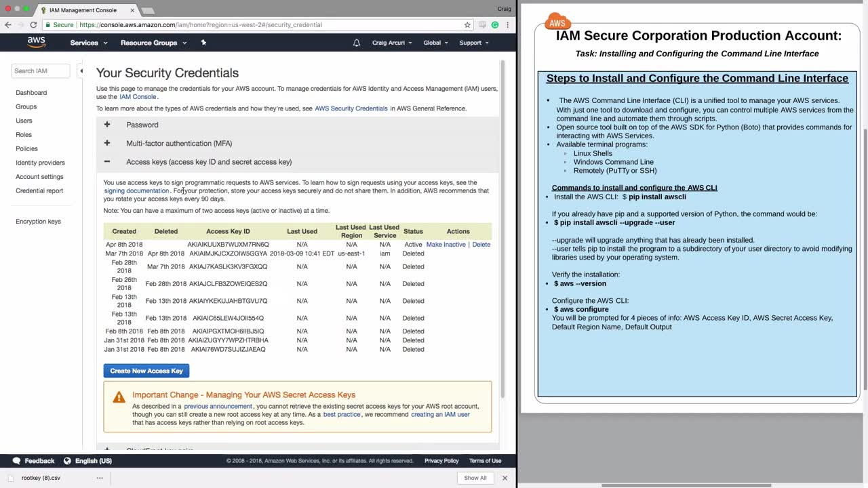Viewport: 868px width, 488px height.
Task: Click the access key ID AKIAIKUUXB7WUXM7RN6Q
Action: coord(229,245)
